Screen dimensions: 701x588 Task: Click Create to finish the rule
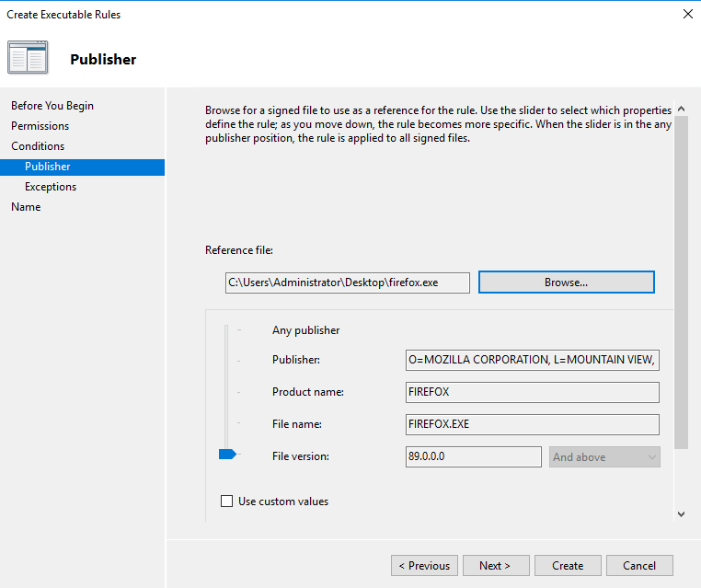(568, 566)
